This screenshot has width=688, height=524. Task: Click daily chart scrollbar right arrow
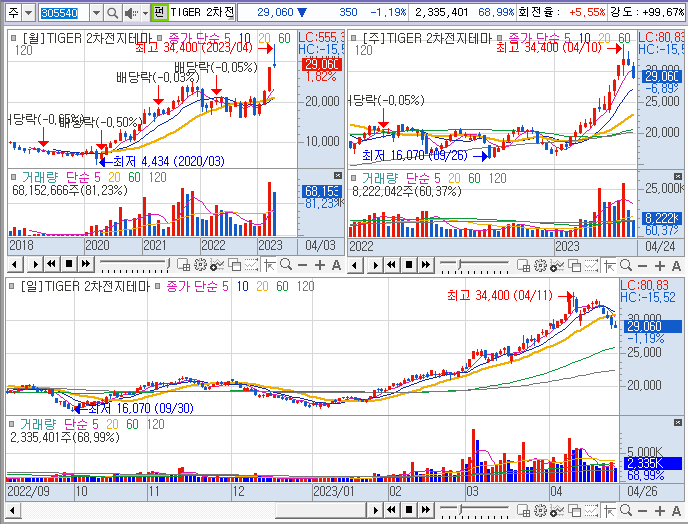click(375, 510)
